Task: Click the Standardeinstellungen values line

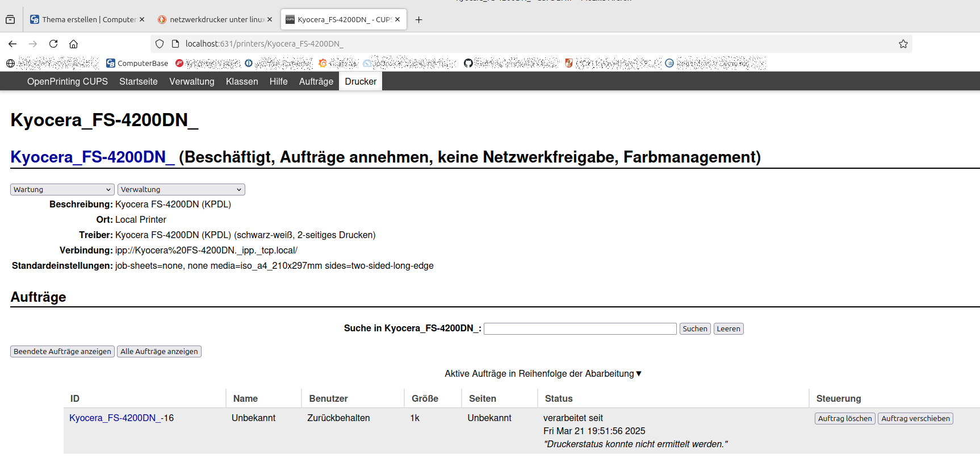Action: pos(274,265)
